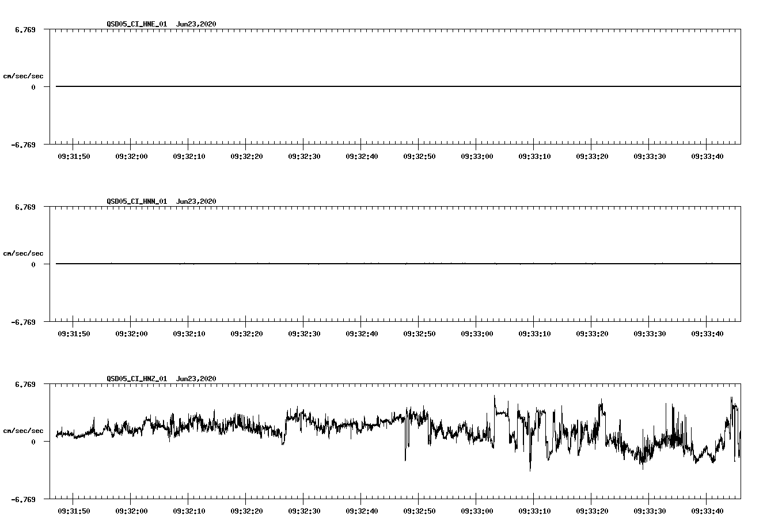Image resolution: width=782 pixels, height=532 pixels.
Task: Click 09:33:00 time label under HNE plot
Action: coord(477,157)
